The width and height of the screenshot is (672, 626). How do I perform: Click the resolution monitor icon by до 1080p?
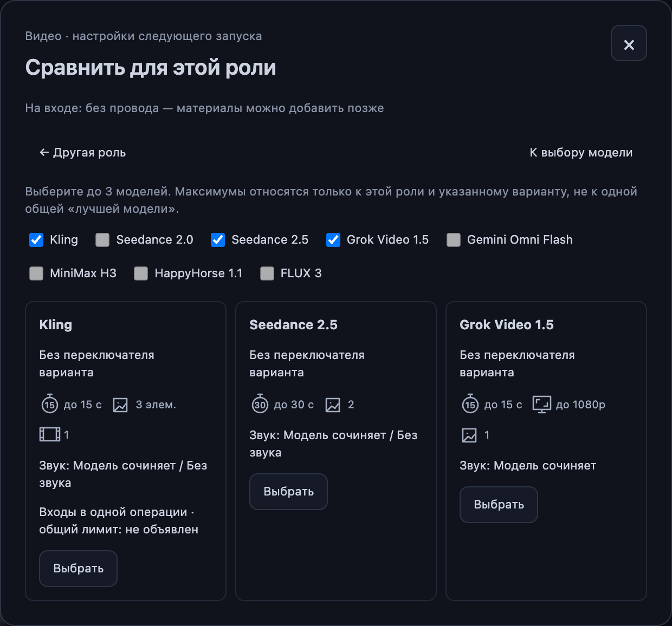[541, 405]
